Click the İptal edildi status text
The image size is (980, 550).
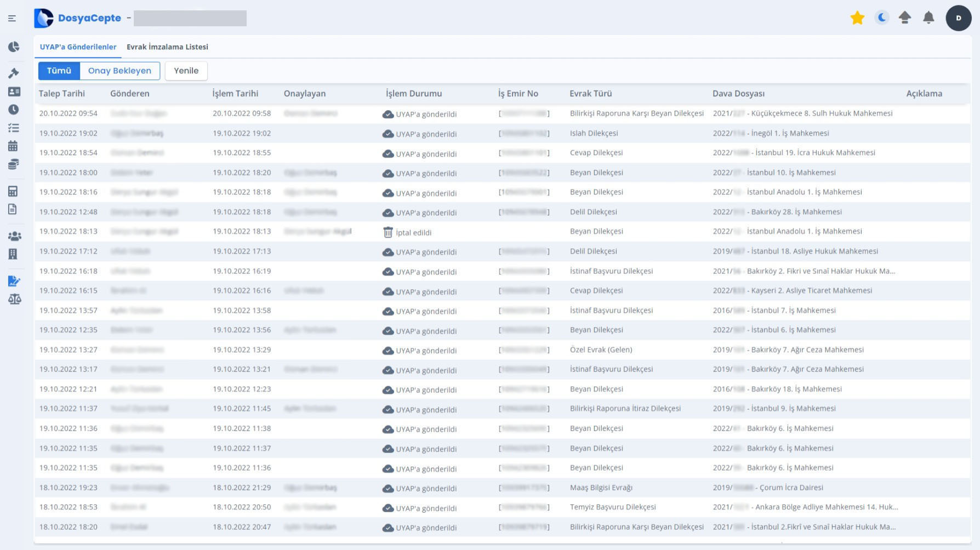(x=414, y=233)
